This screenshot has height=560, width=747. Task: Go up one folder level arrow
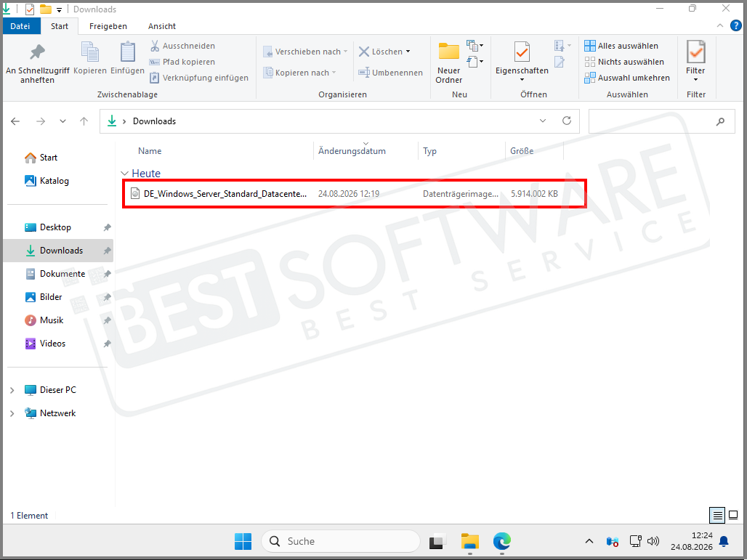pyautogui.click(x=84, y=121)
